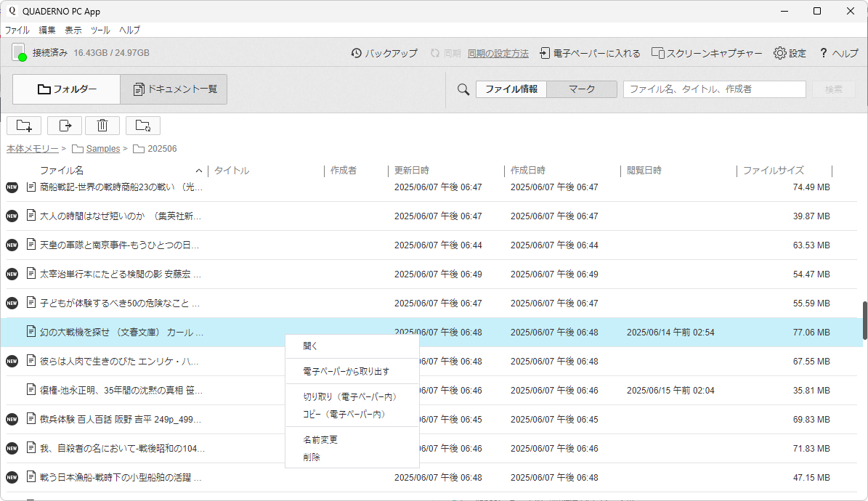Click the connected device status icon

click(x=19, y=52)
